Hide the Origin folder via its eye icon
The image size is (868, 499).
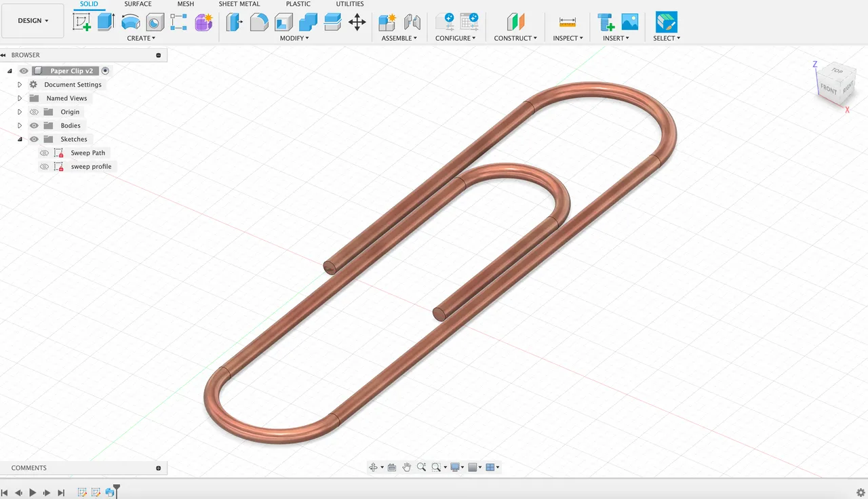pos(33,112)
